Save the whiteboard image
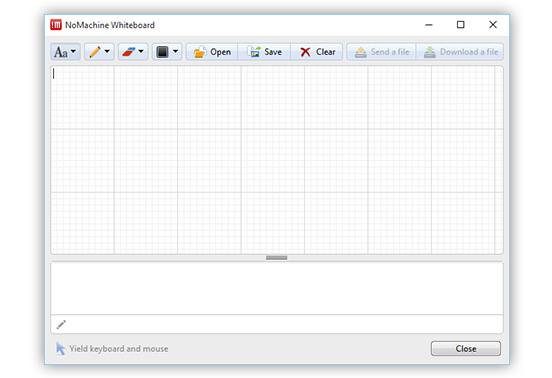 pyautogui.click(x=264, y=52)
